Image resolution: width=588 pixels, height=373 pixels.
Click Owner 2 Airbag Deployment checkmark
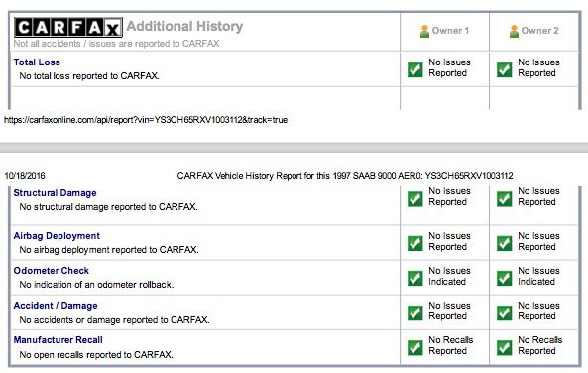click(505, 243)
